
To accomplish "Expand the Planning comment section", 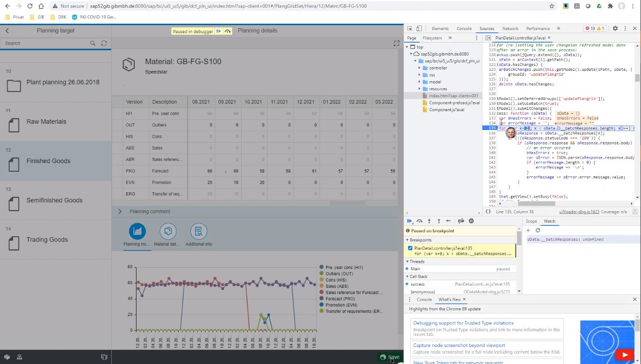I will pyautogui.click(x=120, y=212).
